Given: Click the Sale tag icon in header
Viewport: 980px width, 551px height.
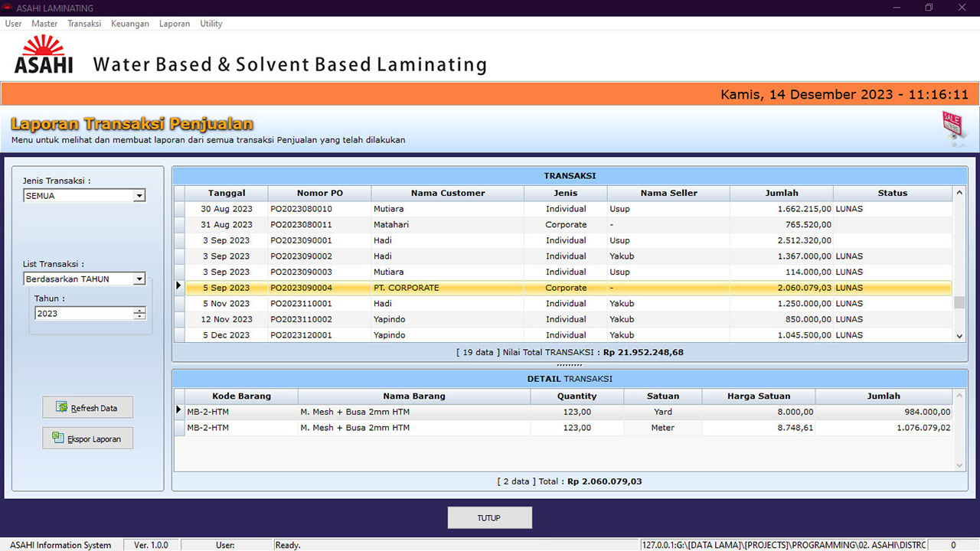Looking at the screenshot, I should pyautogui.click(x=952, y=126).
